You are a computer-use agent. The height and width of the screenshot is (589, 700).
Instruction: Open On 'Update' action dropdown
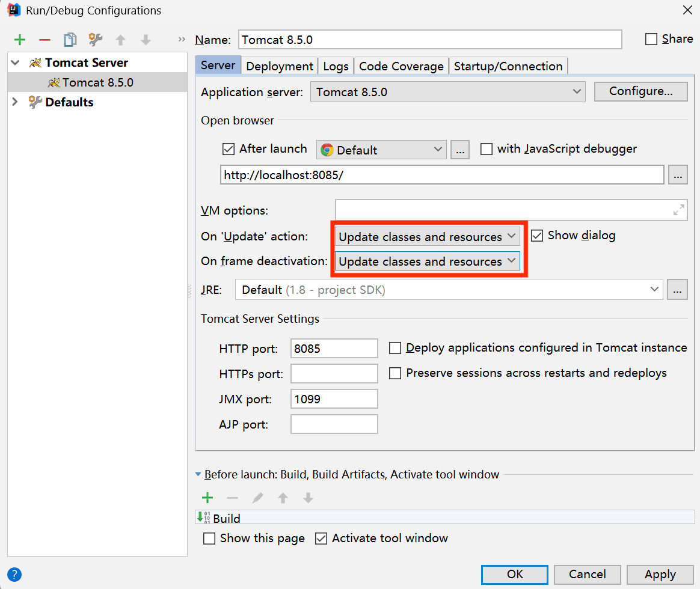[x=427, y=236]
